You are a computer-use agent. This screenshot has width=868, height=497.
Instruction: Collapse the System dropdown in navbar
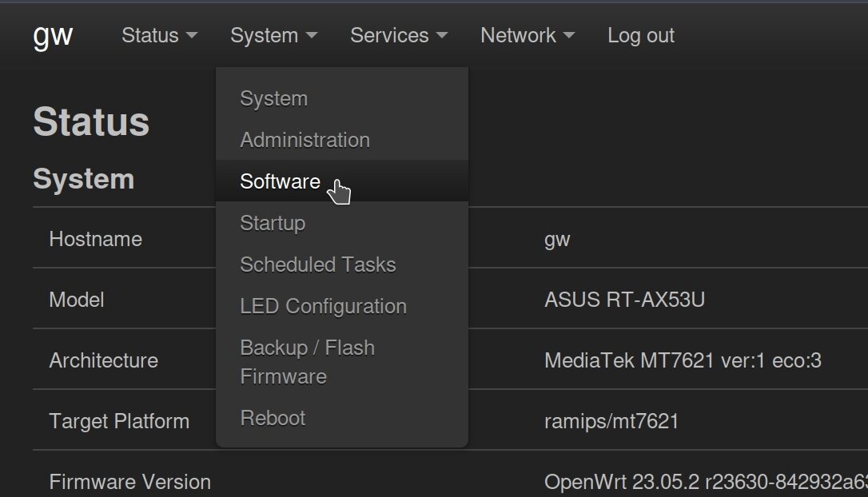coord(273,36)
